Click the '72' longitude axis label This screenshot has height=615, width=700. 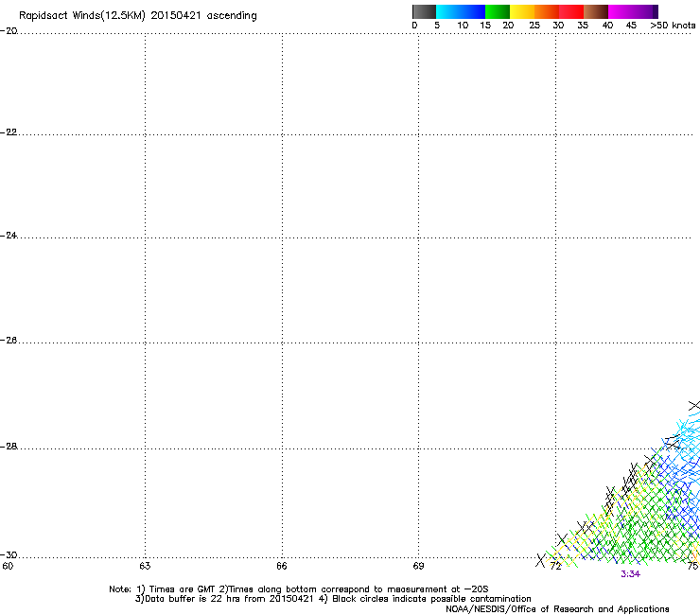point(555,567)
